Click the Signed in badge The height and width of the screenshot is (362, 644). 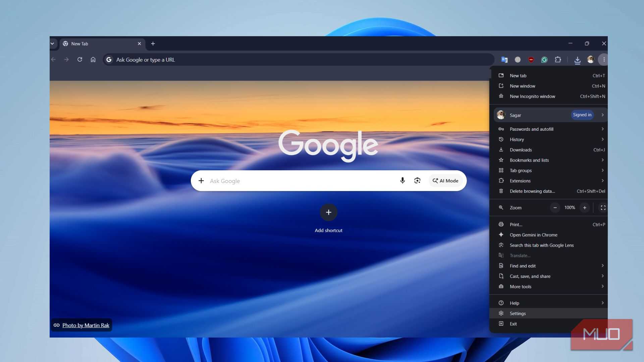coord(582,115)
